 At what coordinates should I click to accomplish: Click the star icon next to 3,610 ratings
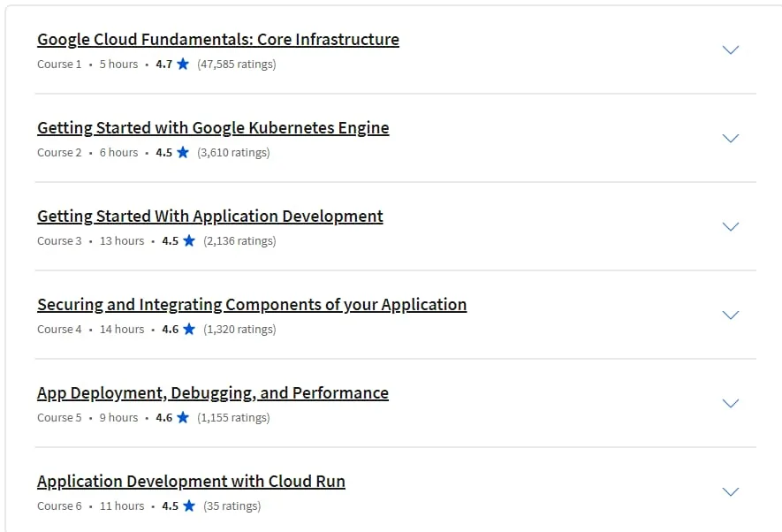(183, 152)
